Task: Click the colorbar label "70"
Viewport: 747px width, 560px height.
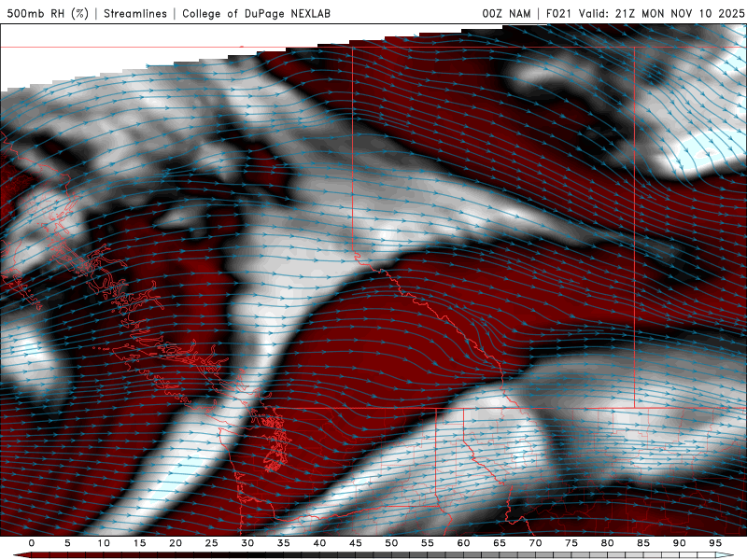Action: click(x=535, y=543)
